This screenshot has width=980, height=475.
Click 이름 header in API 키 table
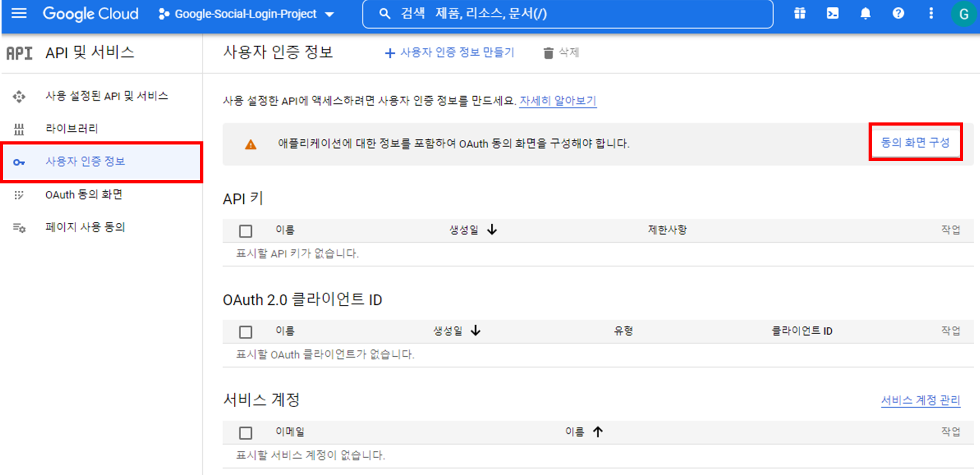click(x=285, y=230)
